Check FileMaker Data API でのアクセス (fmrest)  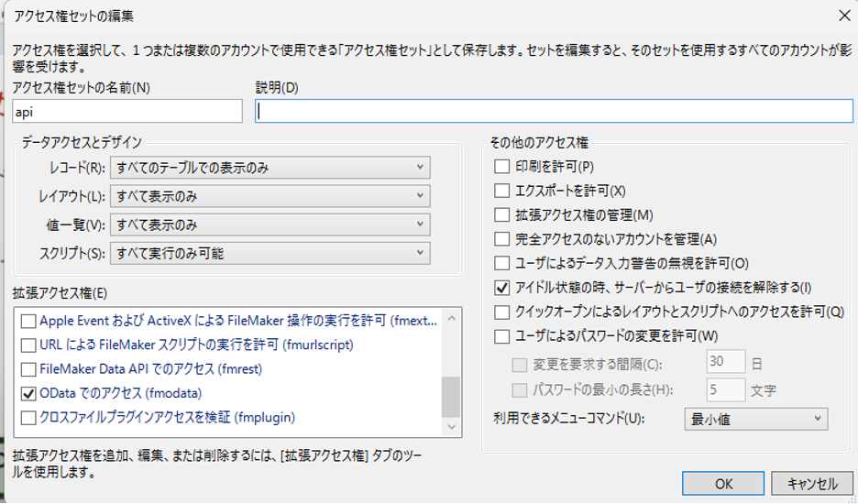click(x=28, y=369)
